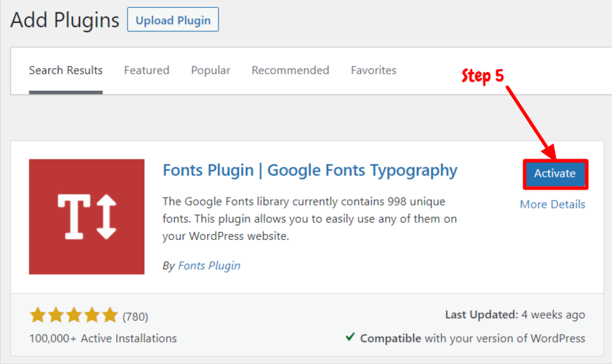Switch to the Featured tab
This screenshot has width=612, height=364.
pyautogui.click(x=147, y=70)
